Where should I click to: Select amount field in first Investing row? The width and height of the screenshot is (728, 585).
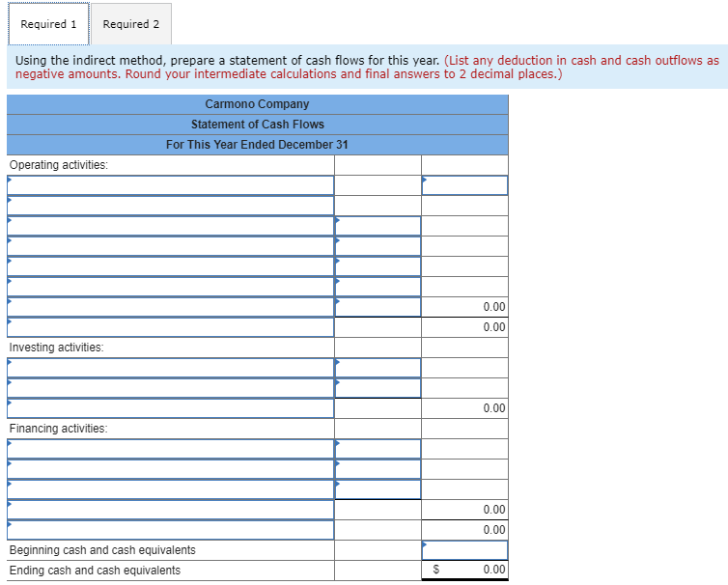click(378, 368)
